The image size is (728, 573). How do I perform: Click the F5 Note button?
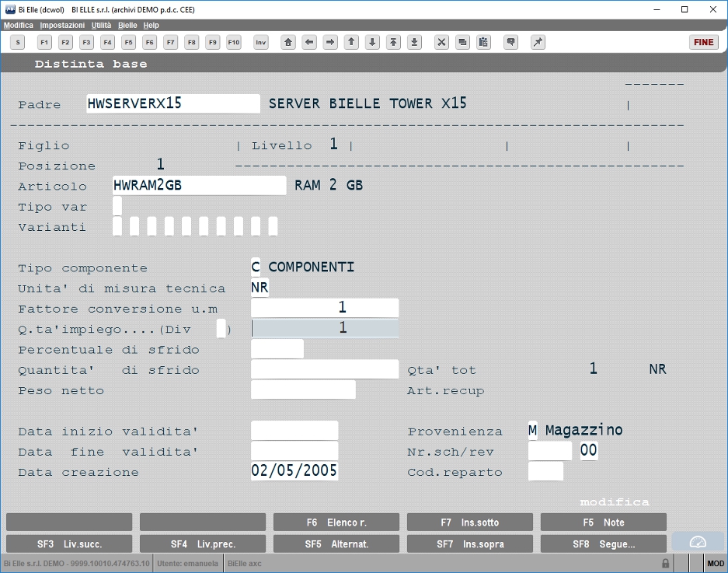coord(604,522)
